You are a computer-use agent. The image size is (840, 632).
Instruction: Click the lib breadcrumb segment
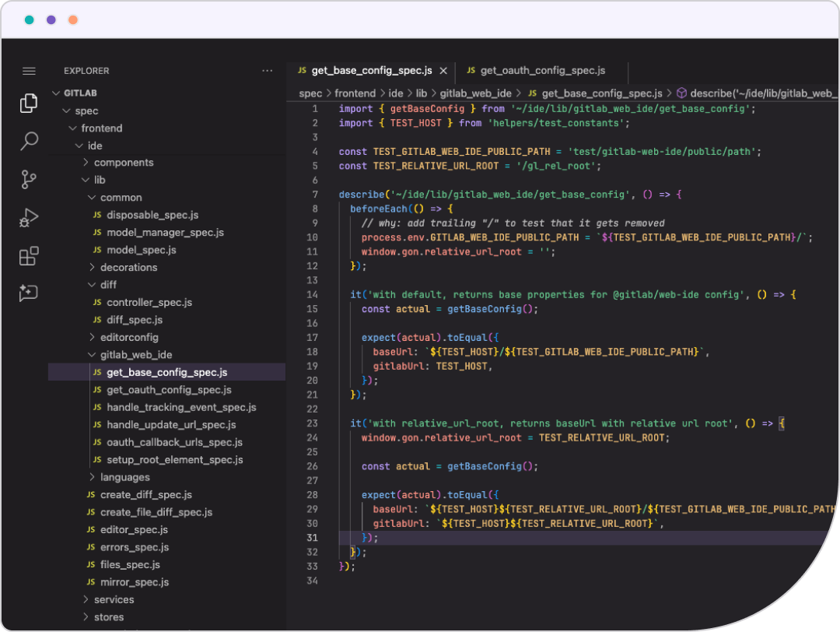click(422, 93)
